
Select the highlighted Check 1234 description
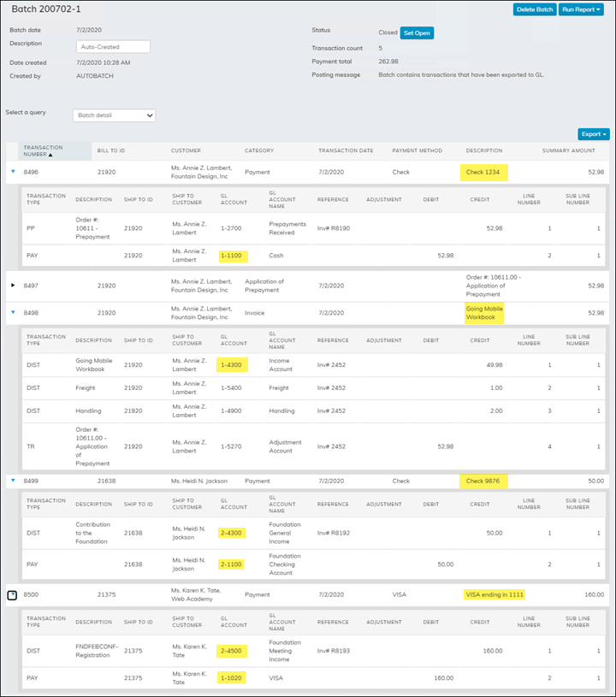pyautogui.click(x=484, y=172)
